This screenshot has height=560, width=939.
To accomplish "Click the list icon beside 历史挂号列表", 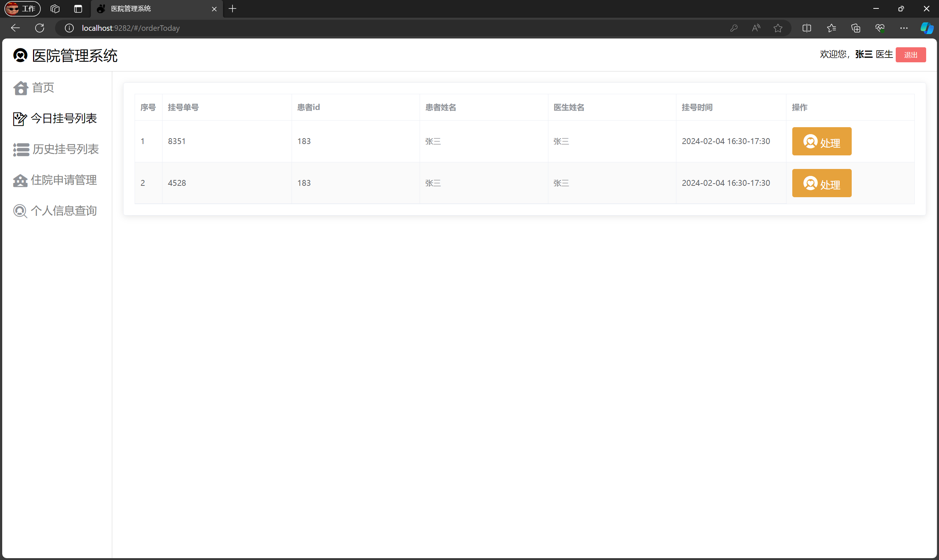I will point(21,150).
